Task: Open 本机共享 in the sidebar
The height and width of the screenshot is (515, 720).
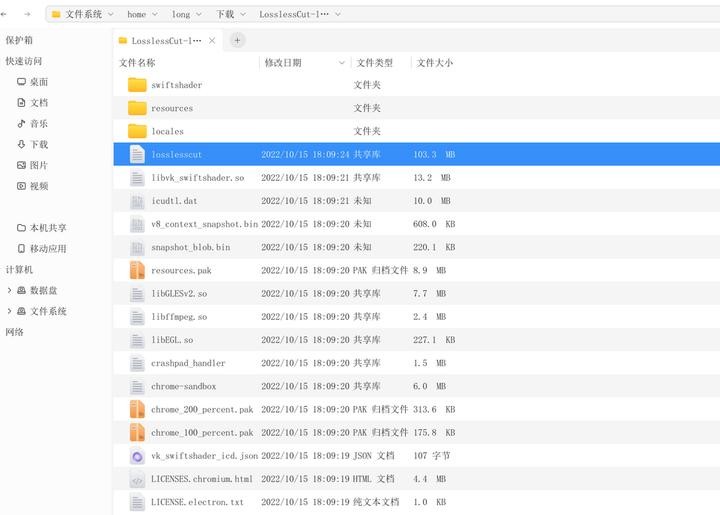Action: (x=47, y=228)
